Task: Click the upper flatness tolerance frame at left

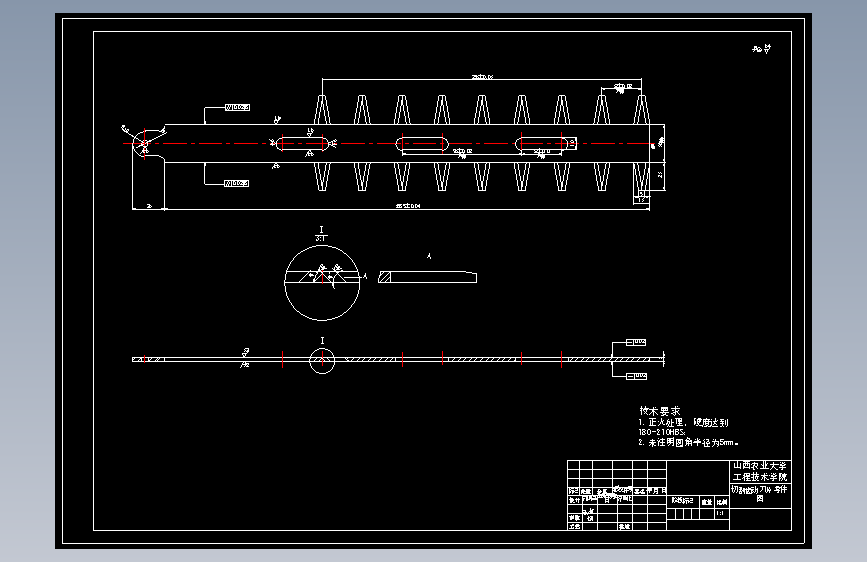Action: click(x=237, y=107)
